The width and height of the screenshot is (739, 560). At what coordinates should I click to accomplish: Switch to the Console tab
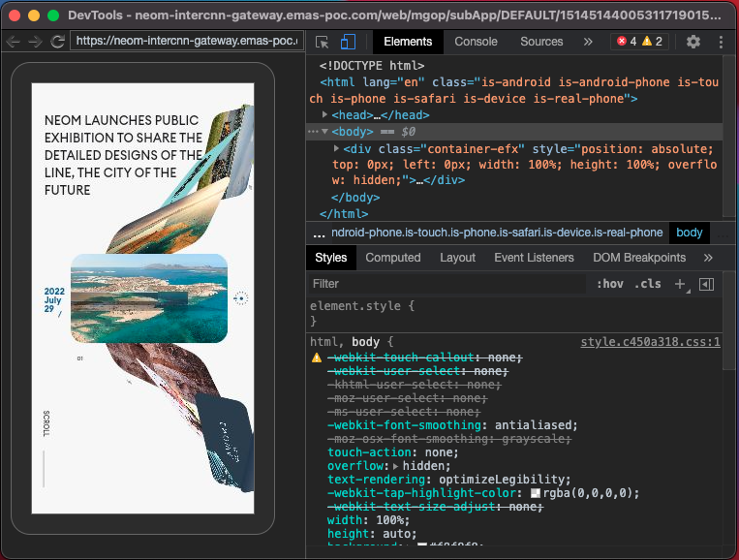(476, 42)
